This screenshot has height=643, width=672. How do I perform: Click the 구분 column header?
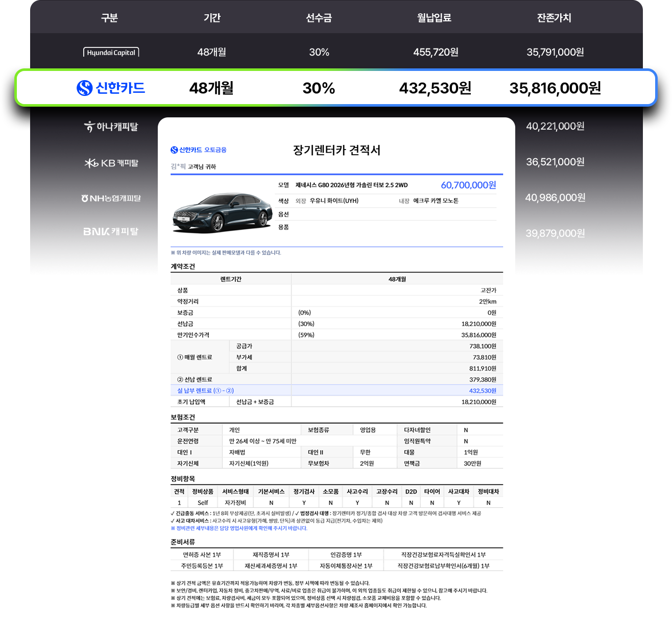(109, 18)
